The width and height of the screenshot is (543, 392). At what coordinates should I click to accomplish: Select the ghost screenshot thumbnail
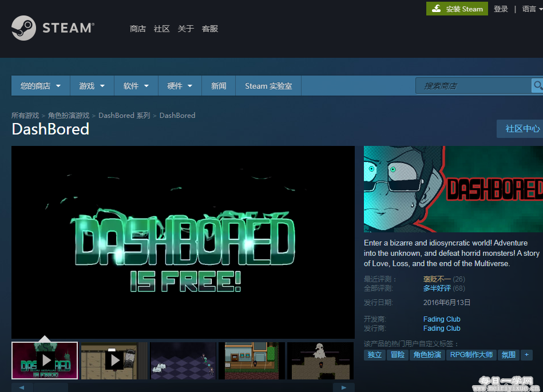tap(320, 361)
